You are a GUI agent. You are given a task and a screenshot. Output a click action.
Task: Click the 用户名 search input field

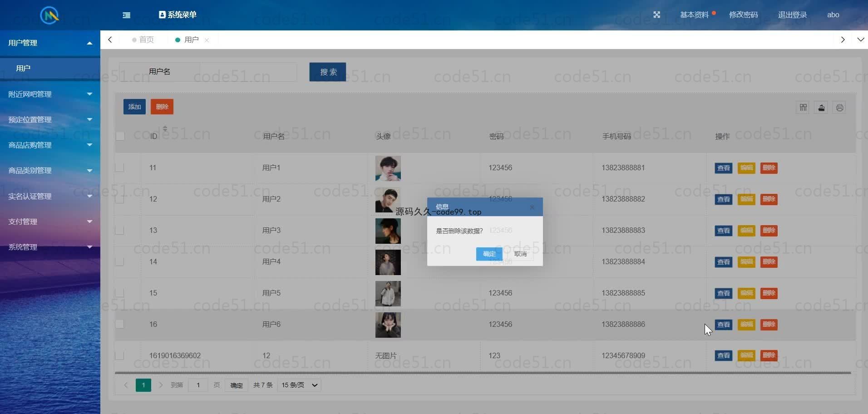click(248, 72)
